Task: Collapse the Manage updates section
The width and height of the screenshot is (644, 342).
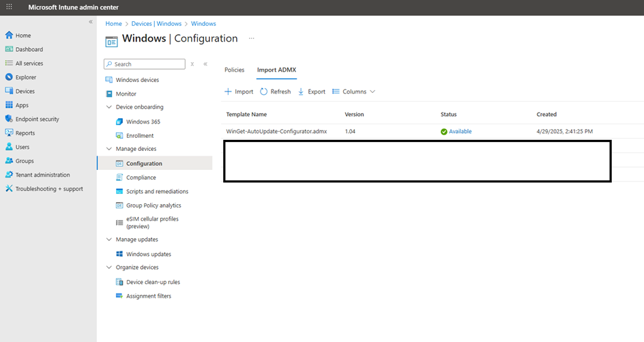Action: [x=109, y=239]
